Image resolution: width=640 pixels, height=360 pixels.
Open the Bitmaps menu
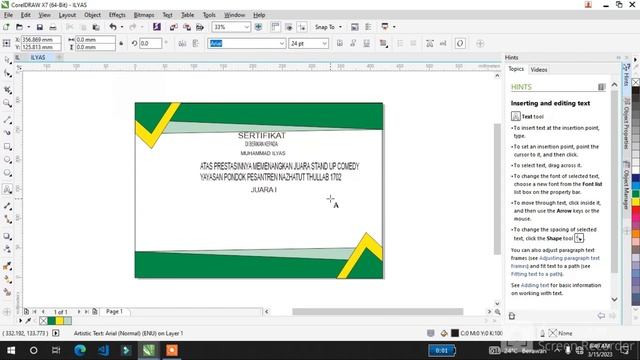[144, 15]
